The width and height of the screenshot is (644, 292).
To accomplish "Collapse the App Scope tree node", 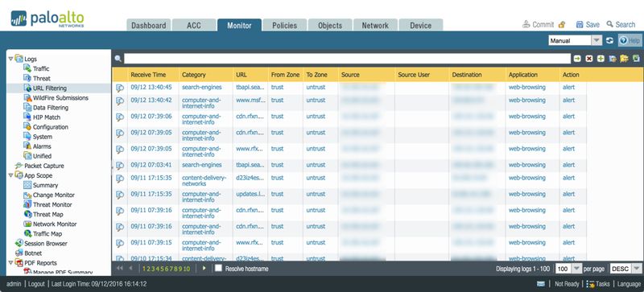I will click(x=10, y=175).
